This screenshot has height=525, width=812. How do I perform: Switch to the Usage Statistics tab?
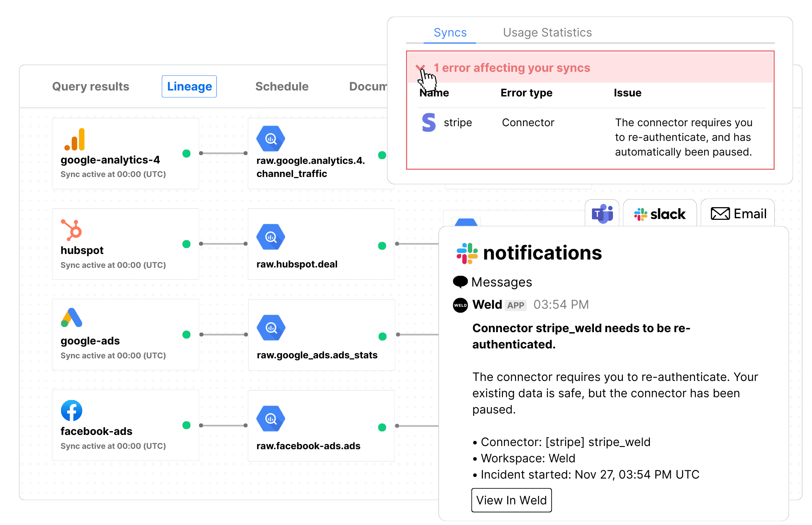point(547,33)
